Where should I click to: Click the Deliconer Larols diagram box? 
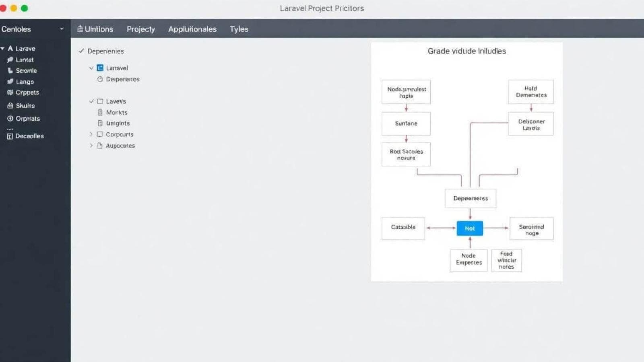click(530, 124)
